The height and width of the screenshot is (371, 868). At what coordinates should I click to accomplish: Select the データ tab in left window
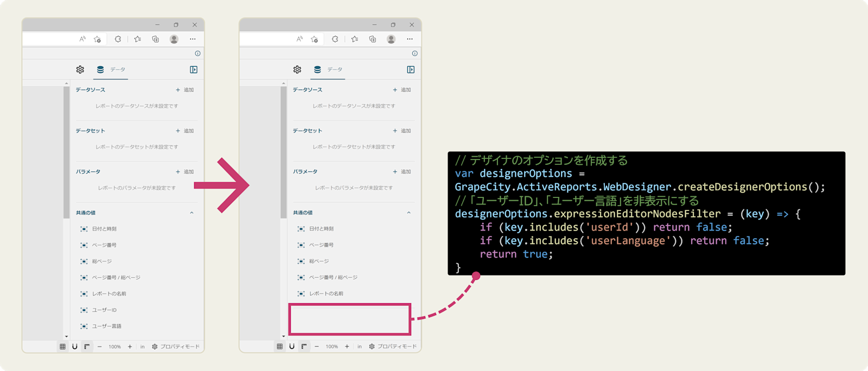coord(111,69)
